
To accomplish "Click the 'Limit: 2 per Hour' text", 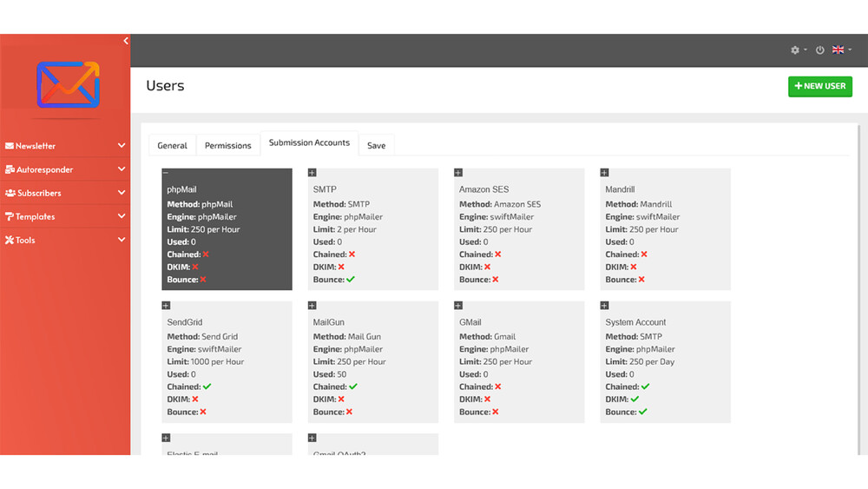I will (x=345, y=229).
